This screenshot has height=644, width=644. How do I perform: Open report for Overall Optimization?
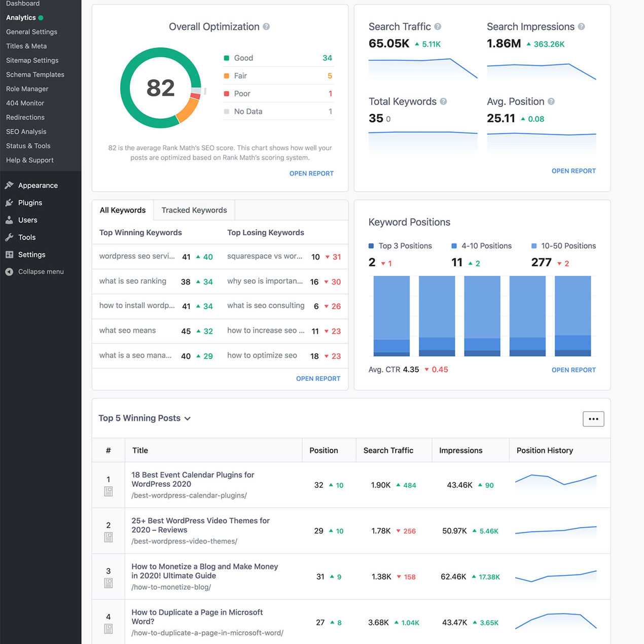coord(311,173)
